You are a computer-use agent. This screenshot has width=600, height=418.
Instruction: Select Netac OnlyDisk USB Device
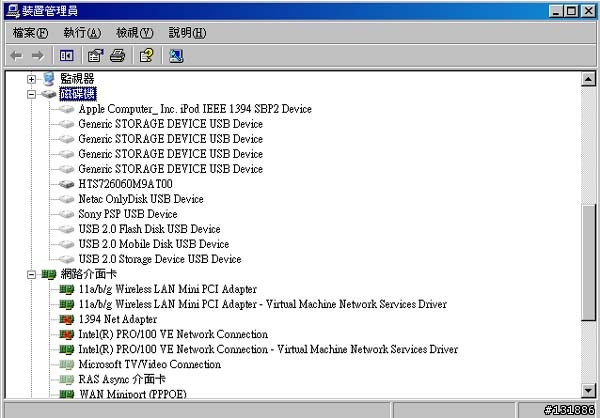click(x=141, y=199)
